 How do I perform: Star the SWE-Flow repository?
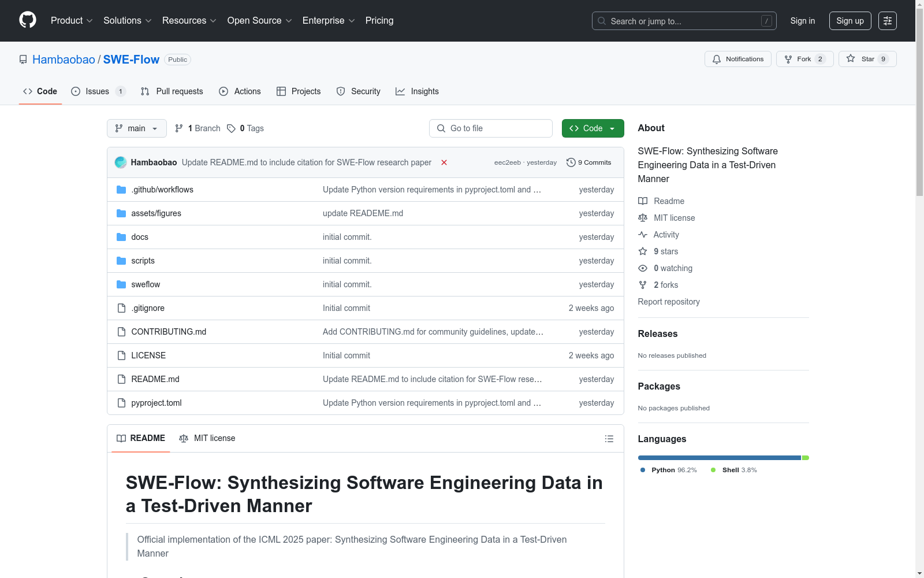click(x=867, y=59)
